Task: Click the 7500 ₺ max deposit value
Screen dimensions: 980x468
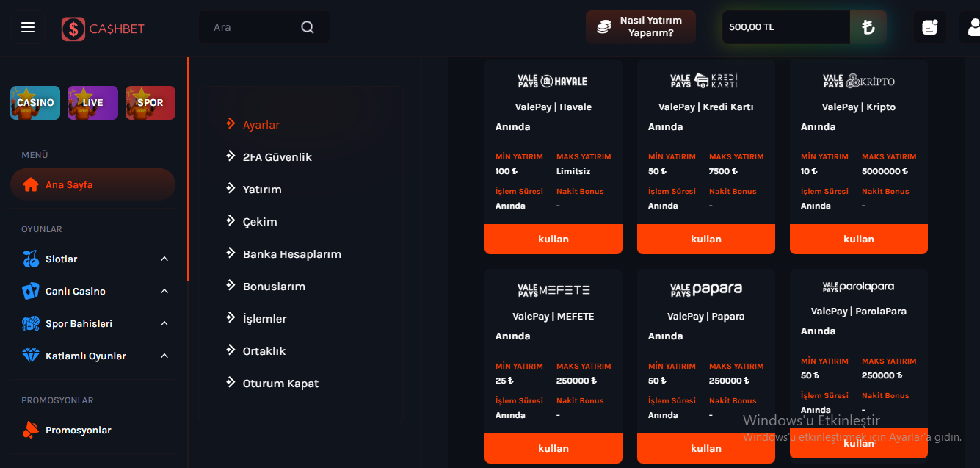Action: (724, 171)
